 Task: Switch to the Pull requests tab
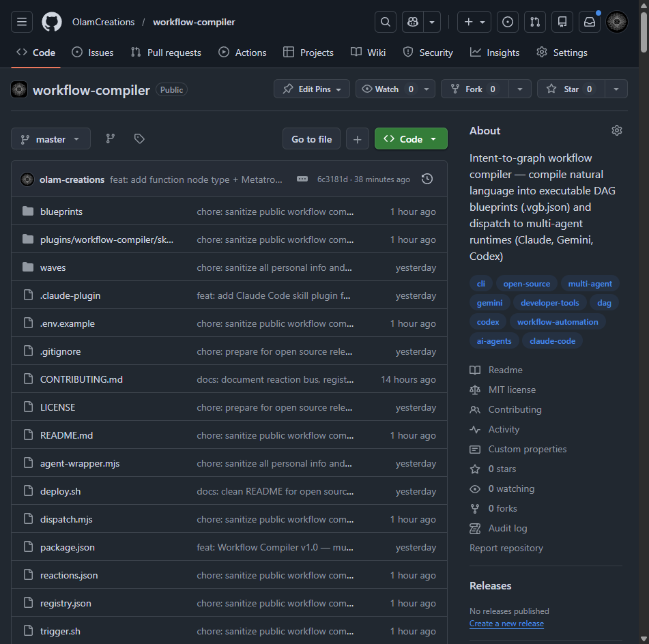pos(166,53)
